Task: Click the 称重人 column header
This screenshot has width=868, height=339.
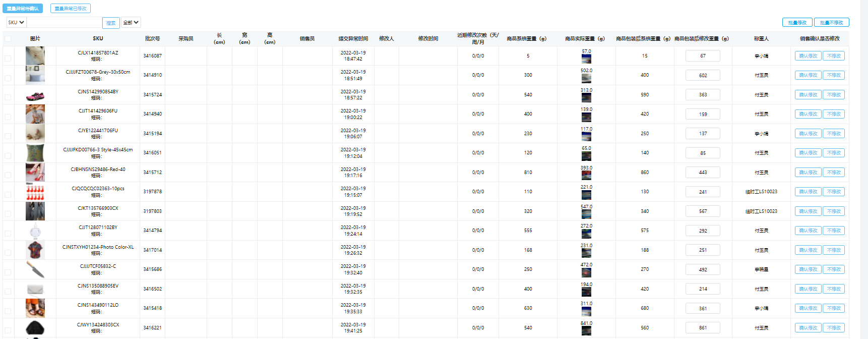Action: [x=761, y=39]
